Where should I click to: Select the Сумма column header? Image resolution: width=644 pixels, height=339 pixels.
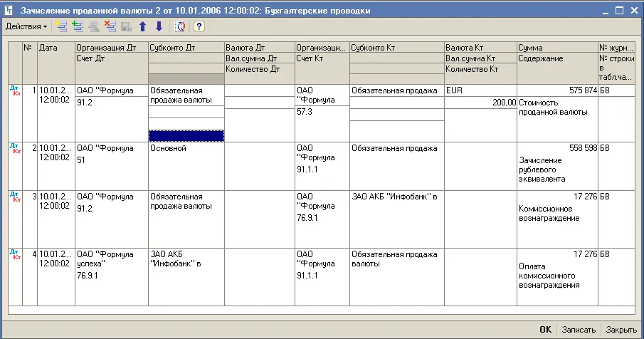point(557,48)
